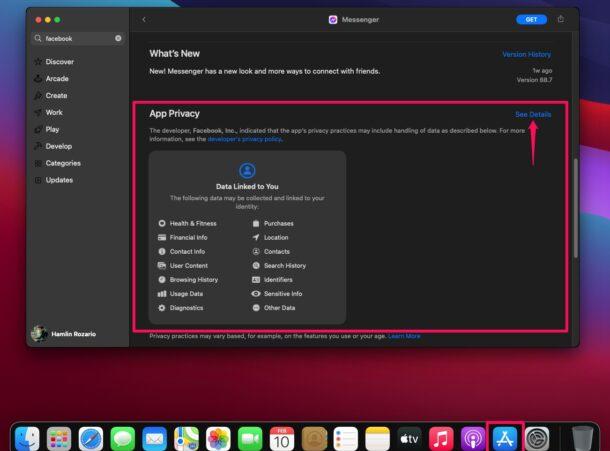
Task: Open System Preferences from the Dock
Action: click(537, 439)
